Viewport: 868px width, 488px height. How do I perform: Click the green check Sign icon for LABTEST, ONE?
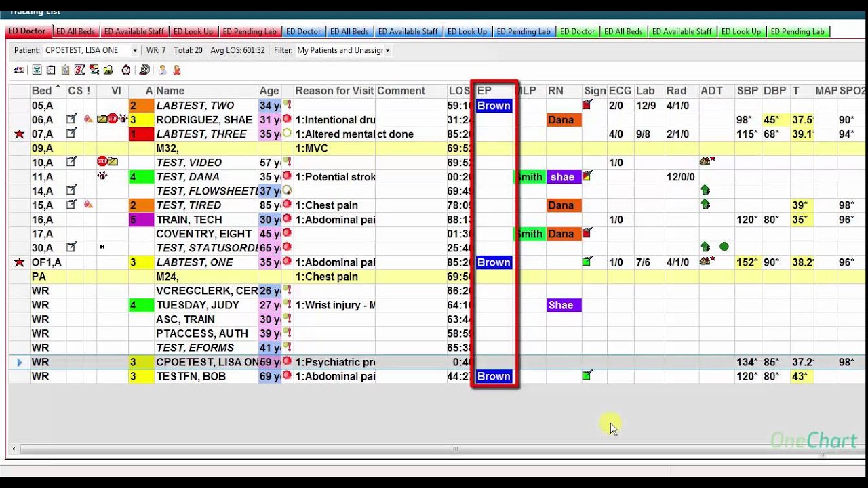coord(587,262)
